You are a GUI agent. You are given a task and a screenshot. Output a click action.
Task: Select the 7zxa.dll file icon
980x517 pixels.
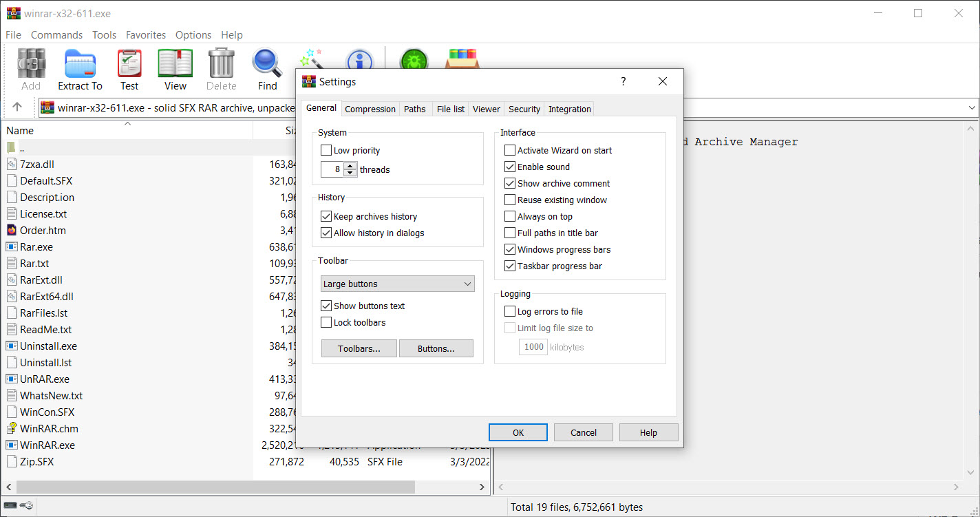12,164
